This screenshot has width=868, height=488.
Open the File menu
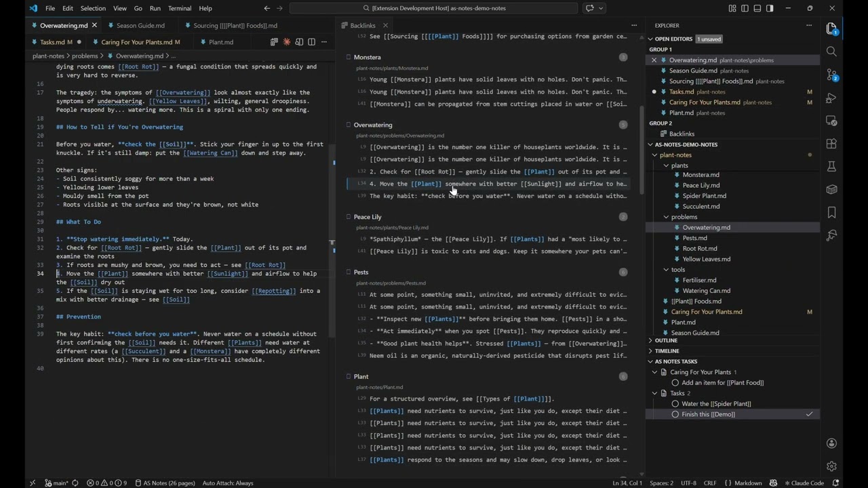tap(50, 8)
